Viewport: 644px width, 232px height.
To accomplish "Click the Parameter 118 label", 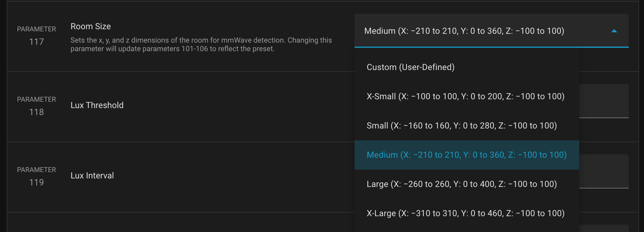I will click(x=36, y=100).
